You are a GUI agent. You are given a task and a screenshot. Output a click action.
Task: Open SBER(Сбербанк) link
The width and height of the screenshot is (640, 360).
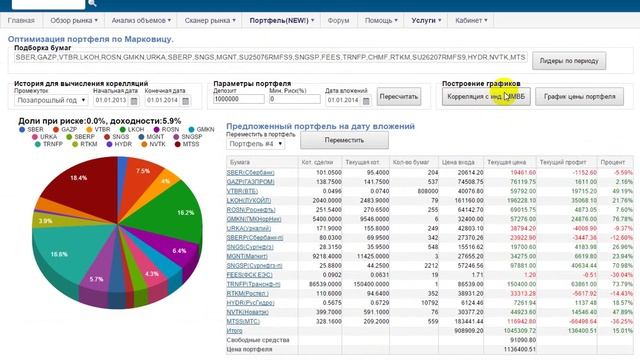251,173
